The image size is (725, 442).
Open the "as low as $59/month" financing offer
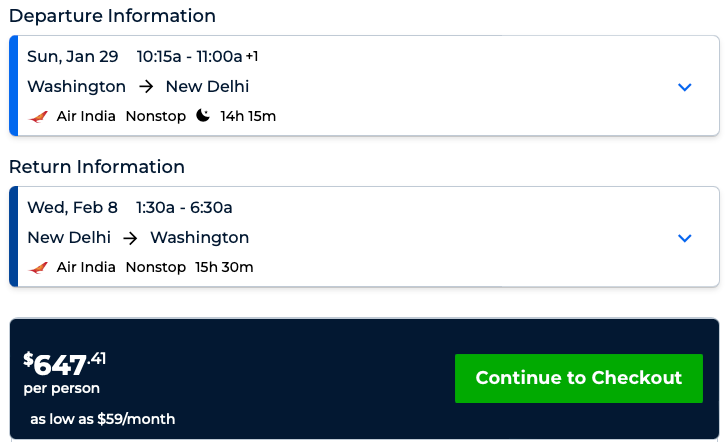(102, 419)
